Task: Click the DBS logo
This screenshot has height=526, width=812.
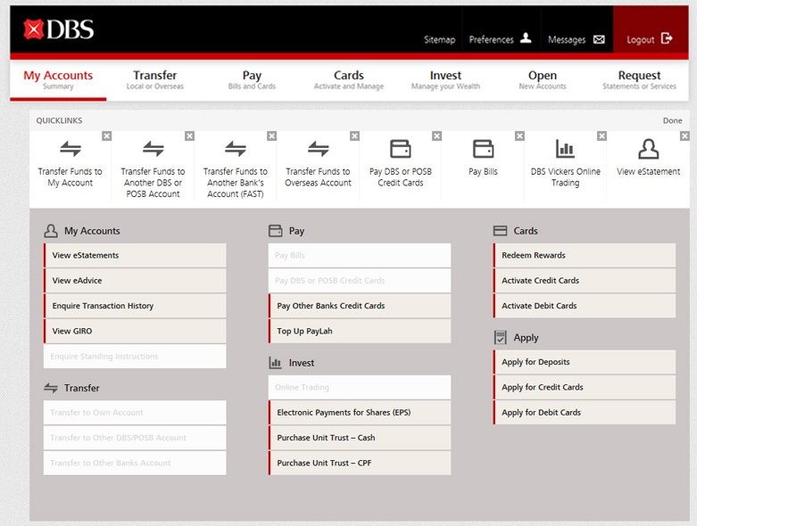Action: point(59,30)
